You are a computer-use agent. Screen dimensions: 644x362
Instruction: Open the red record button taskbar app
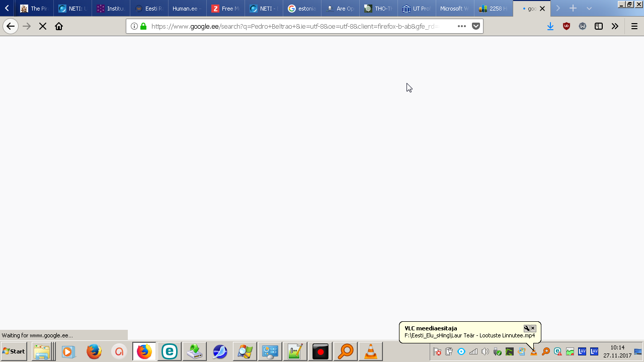320,351
